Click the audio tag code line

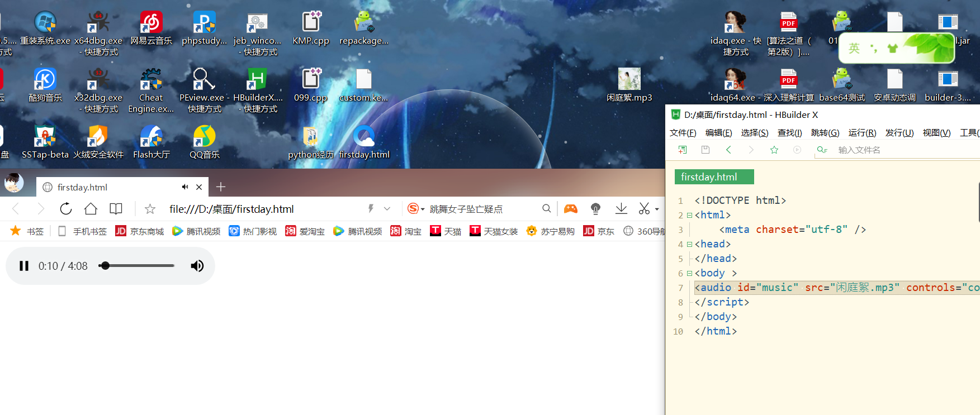(837, 288)
